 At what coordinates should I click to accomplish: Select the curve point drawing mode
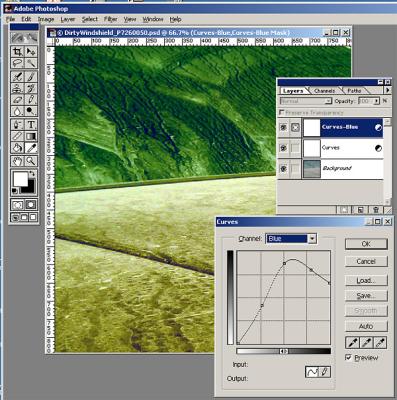point(312,372)
